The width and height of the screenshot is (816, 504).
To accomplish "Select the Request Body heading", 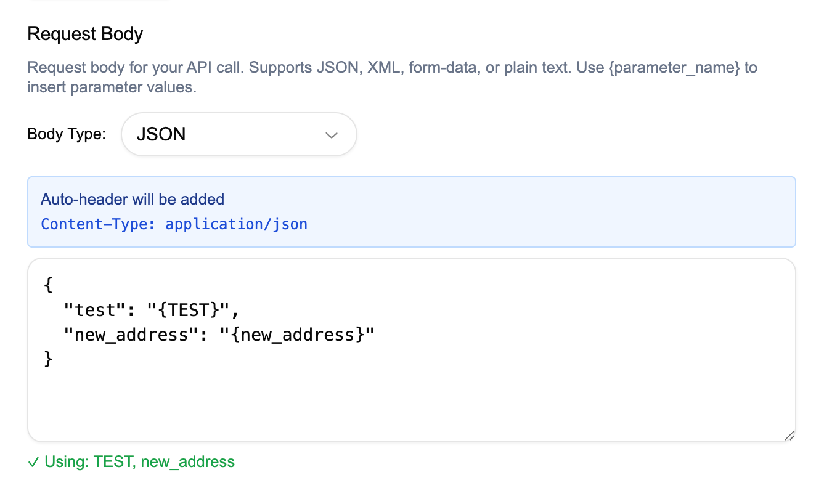I will [x=84, y=34].
